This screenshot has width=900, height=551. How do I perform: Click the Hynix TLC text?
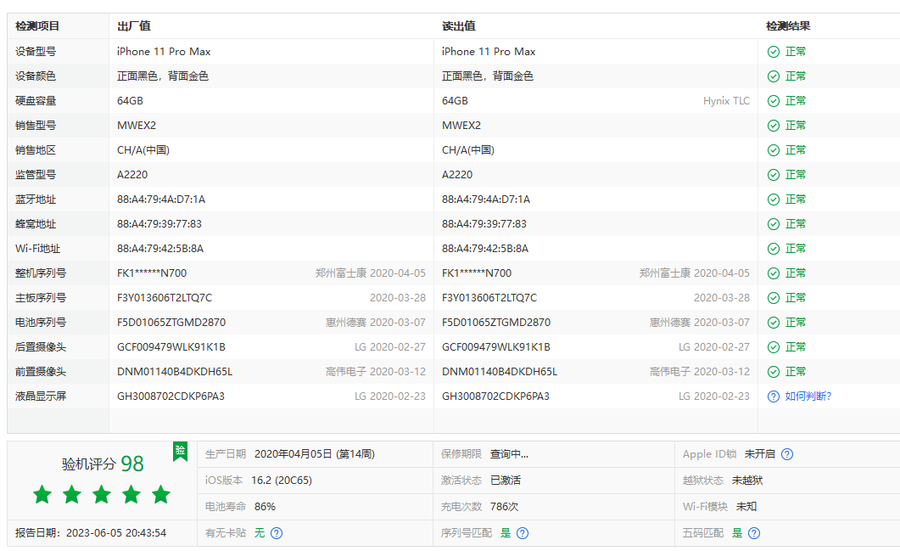pos(726,101)
